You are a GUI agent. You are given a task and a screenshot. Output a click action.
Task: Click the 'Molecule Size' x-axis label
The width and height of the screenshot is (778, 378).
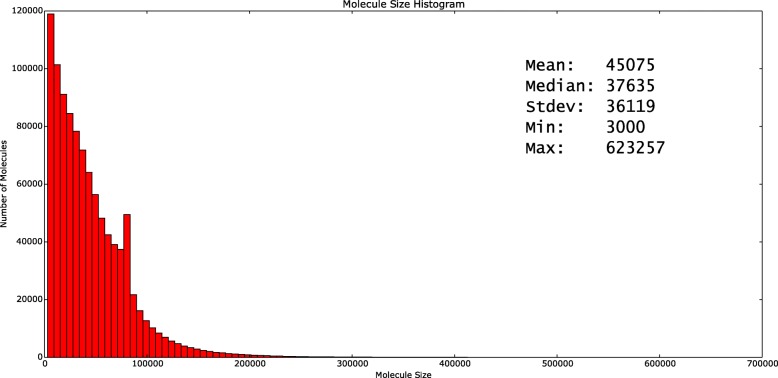(403, 374)
